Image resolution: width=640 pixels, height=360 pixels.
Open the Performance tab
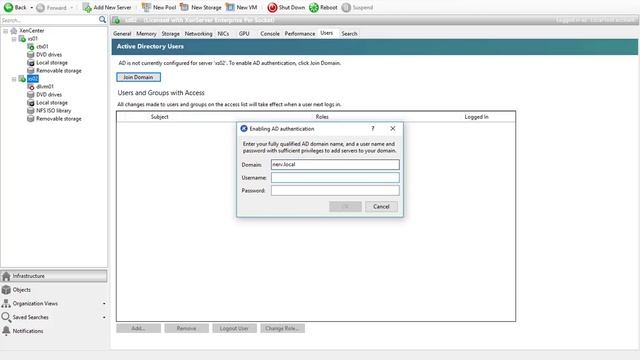(300, 33)
